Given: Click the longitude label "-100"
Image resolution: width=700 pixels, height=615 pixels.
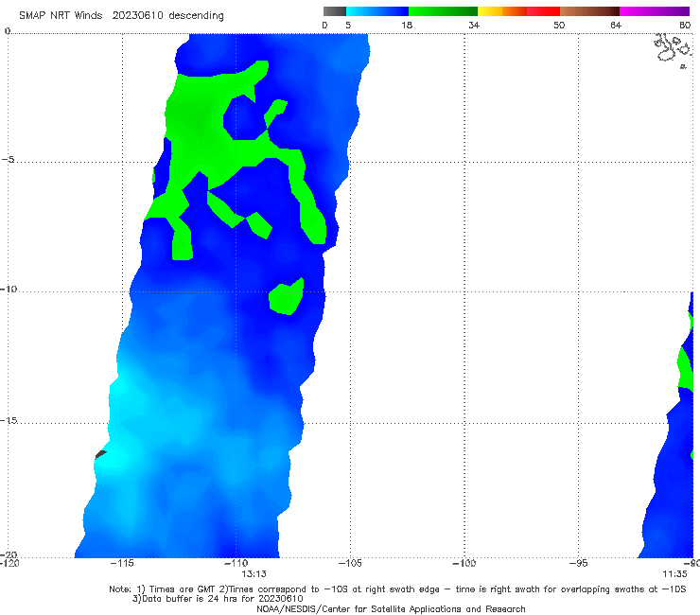Looking at the screenshot, I should 464,563.
